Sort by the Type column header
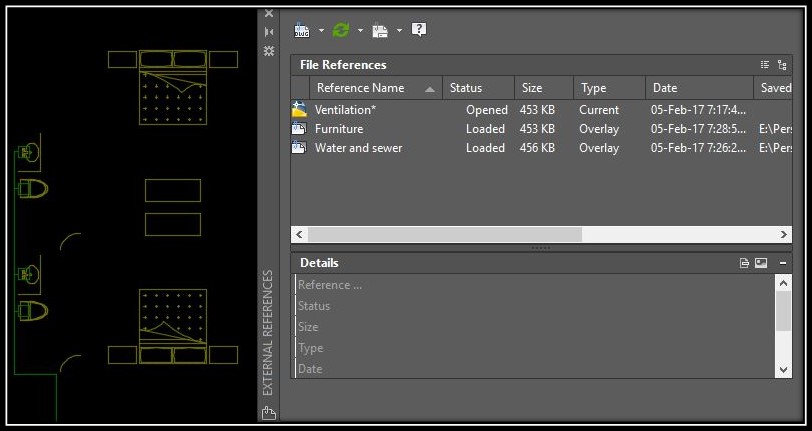This screenshot has height=431, width=812. coord(610,88)
